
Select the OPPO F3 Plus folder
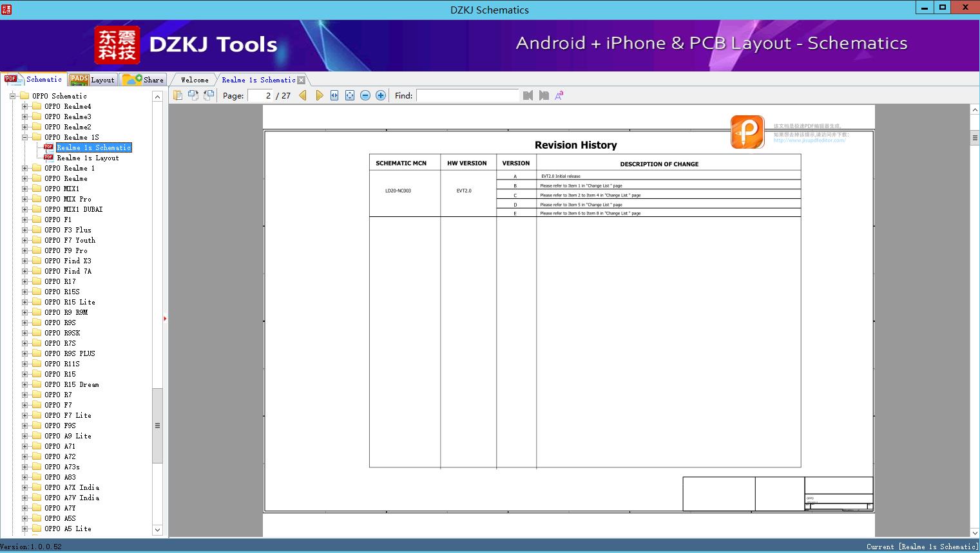[68, 230]
